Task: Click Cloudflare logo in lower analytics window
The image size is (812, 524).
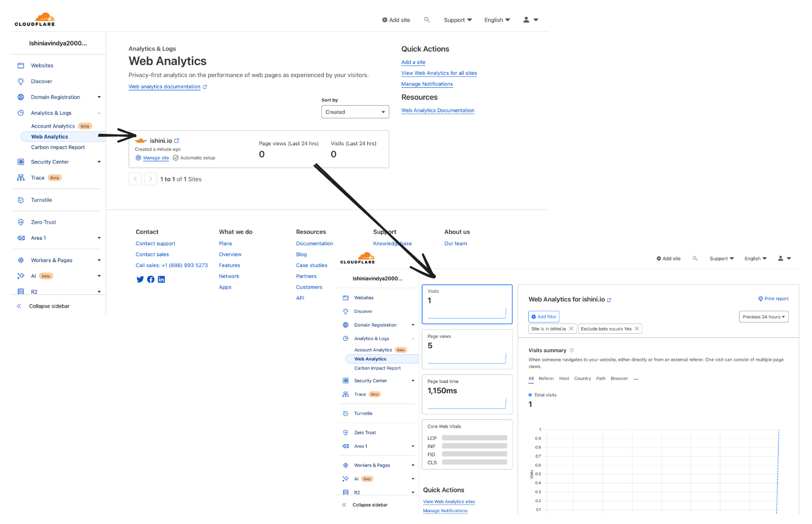Action: point(358,258)
